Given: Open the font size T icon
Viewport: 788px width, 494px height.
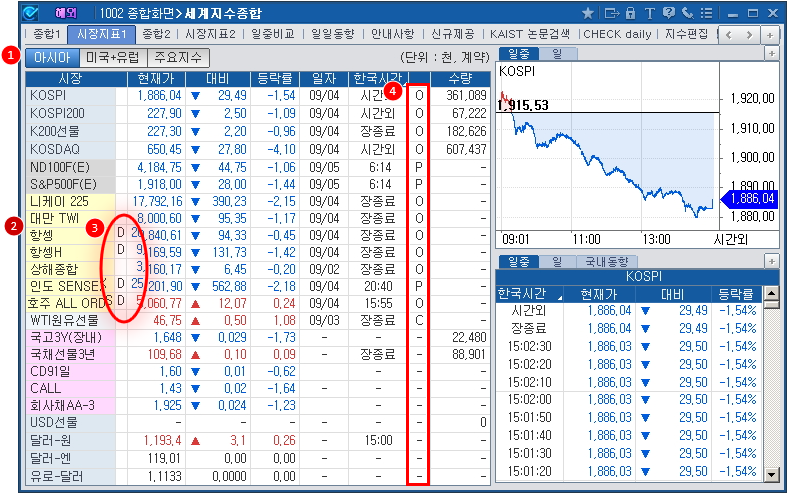Looking at the screenshot, I should point(649,13).
